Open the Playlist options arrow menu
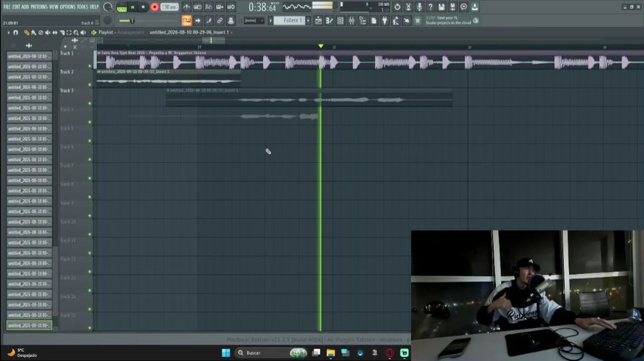The image size is (644, 361). click(x=8, y=33)
